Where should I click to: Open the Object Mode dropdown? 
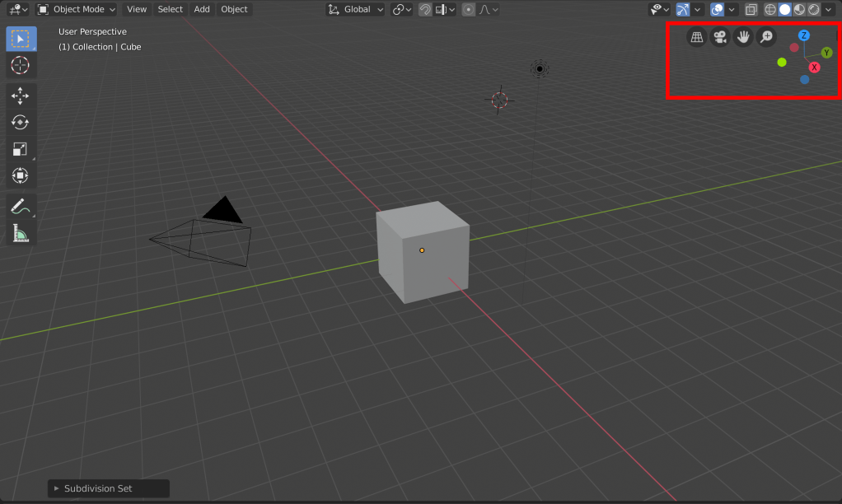(77, 10)
